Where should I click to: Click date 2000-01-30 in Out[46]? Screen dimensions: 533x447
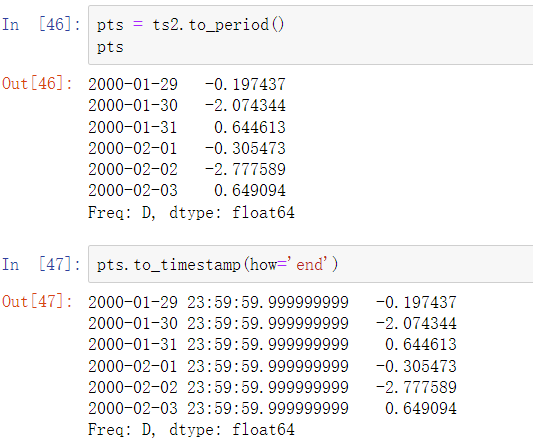pyautogui.click(x=133, y=105)
